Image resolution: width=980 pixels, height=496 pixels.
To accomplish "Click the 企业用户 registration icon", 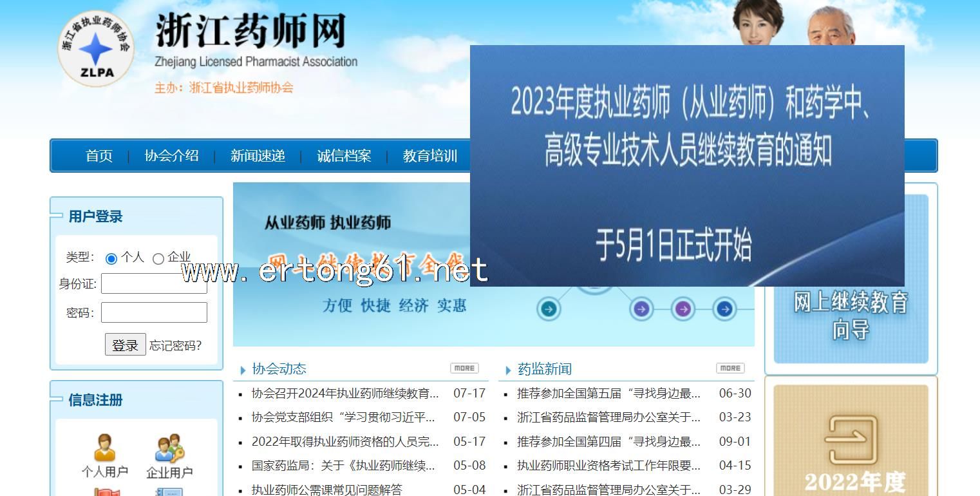I will click(169, 448).
